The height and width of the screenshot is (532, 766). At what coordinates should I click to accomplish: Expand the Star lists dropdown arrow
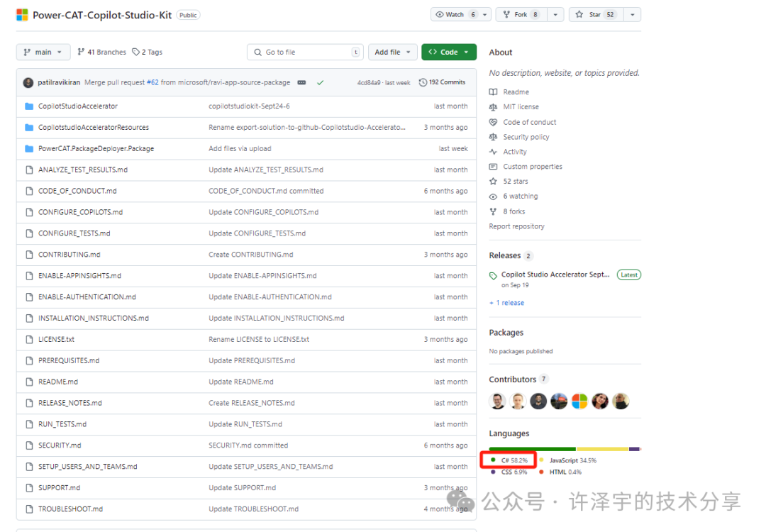point(632,14)
